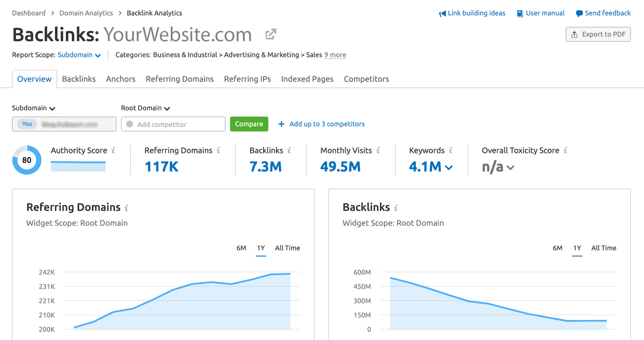
Task: Click info icon next to Overall Toxicity Score
Action: (x=566, y=150)
